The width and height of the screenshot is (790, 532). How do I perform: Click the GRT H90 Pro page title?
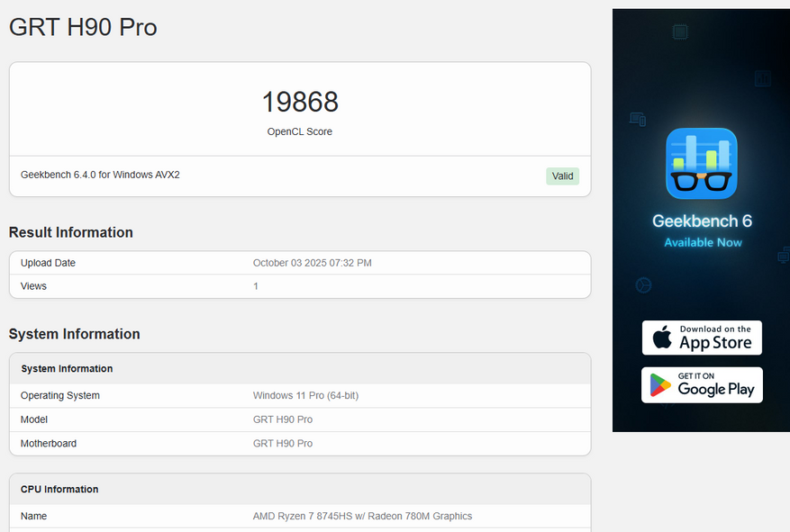tap(83, 27)
